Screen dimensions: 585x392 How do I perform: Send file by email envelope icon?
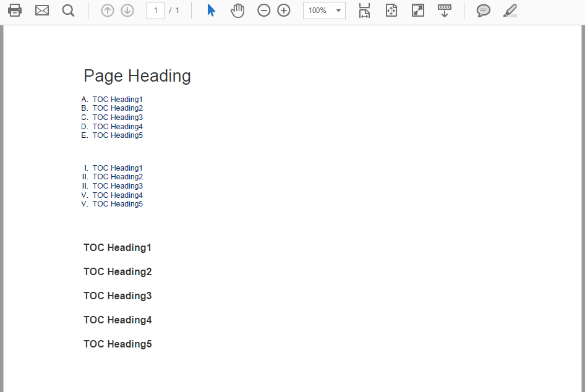(42, 11)
